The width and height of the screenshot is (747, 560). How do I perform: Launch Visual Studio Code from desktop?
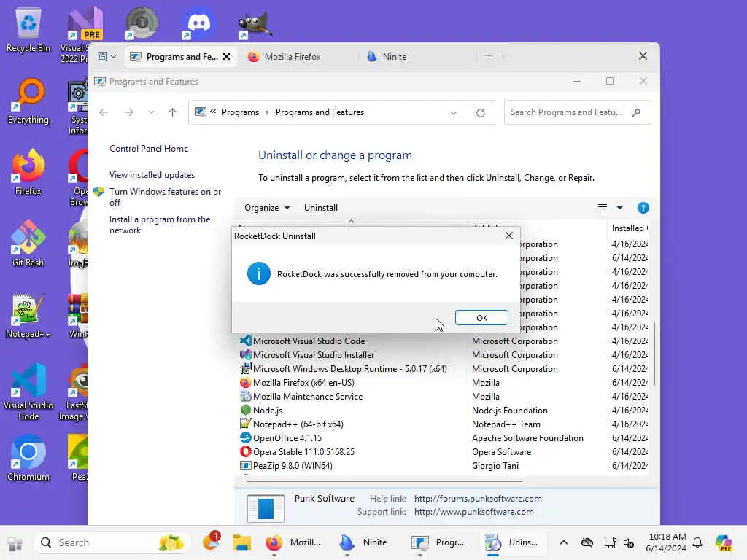(28, 392)
